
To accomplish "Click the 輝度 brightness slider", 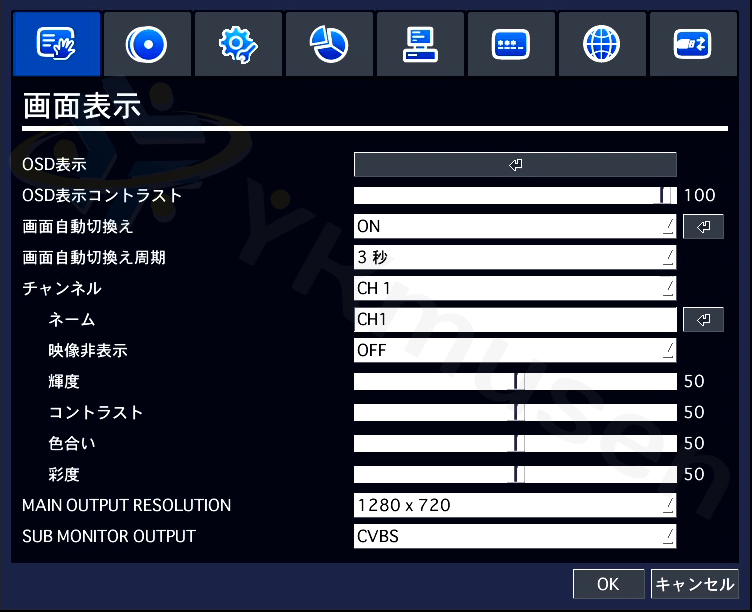I will click(515, 382).
